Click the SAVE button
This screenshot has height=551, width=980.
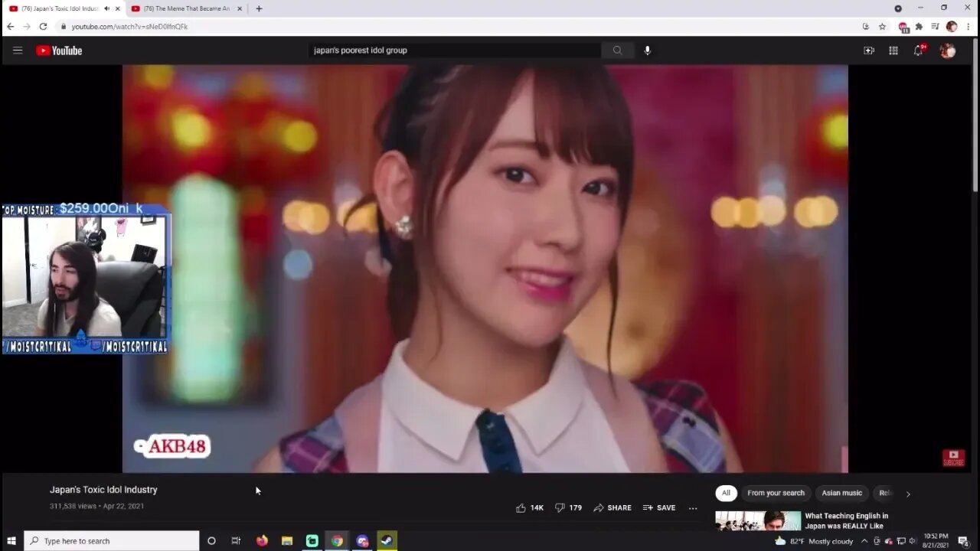659,507
